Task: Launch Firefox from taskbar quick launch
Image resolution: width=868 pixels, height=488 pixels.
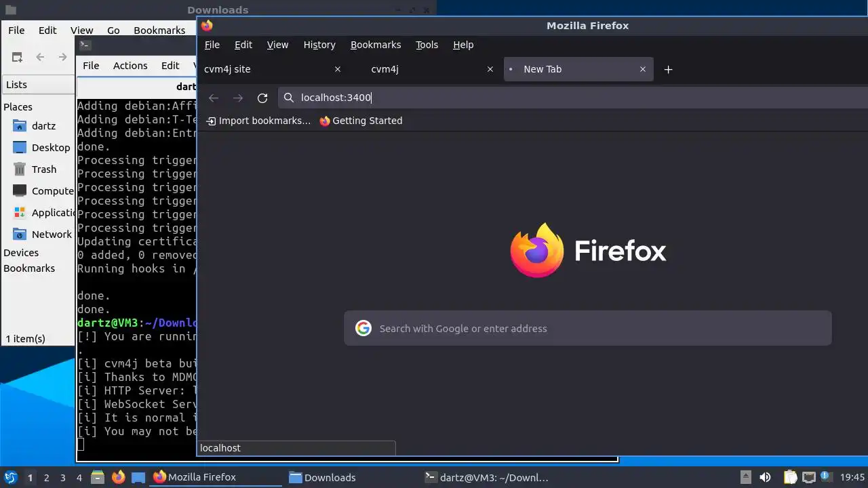Action: (x=118, y=477)
